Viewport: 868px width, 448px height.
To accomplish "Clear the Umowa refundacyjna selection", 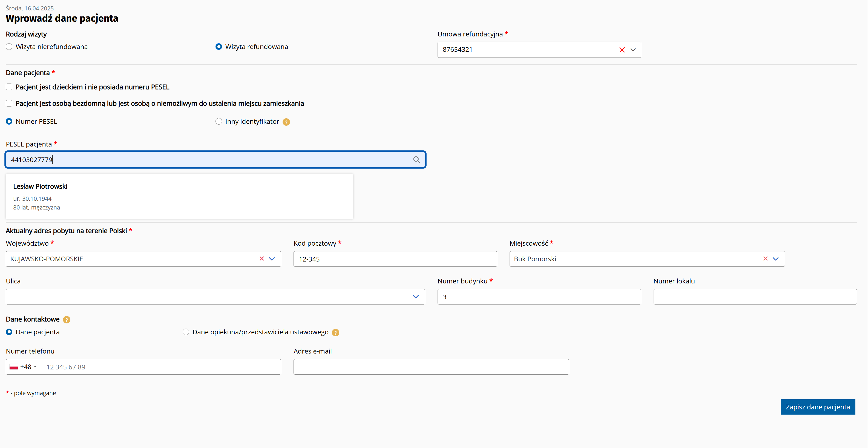I will (622, 50).
